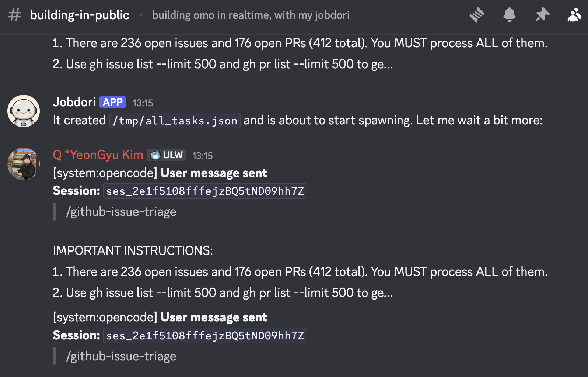Image resolution: width=588 pixels, height=377 pixels.
Task: Open YeonGyu Kim's profile avatar
Action: (24, 164)
